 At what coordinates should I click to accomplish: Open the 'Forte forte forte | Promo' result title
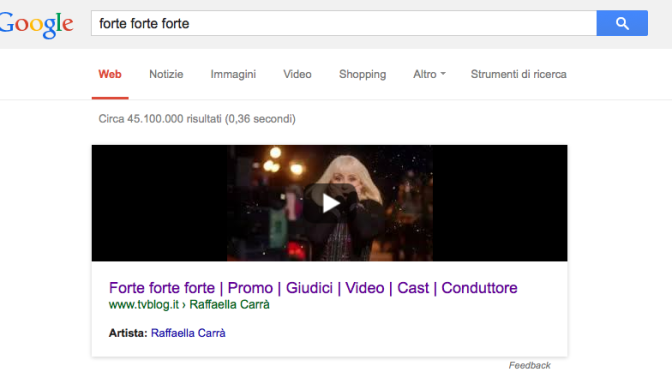[313, 288]
